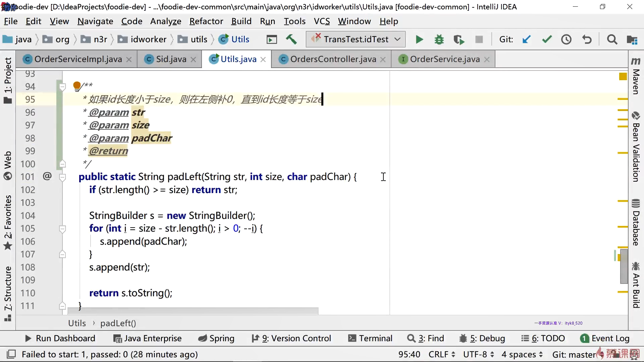Image resolution: width=644 pixels, height=362 pixels.
Task: Open the Refactor menu
Action: 206,21
